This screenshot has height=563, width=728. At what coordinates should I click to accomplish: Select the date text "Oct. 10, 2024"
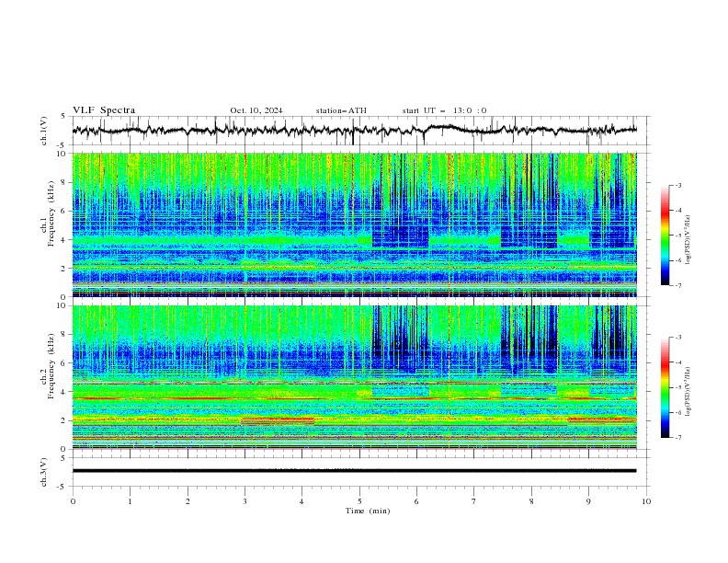click(x=256, y=110)
